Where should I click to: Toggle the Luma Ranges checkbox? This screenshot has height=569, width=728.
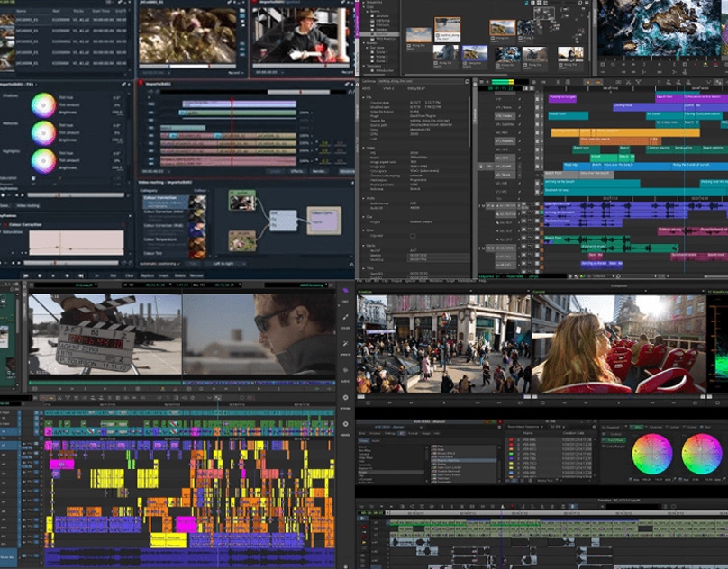click(x=605, y=446)
